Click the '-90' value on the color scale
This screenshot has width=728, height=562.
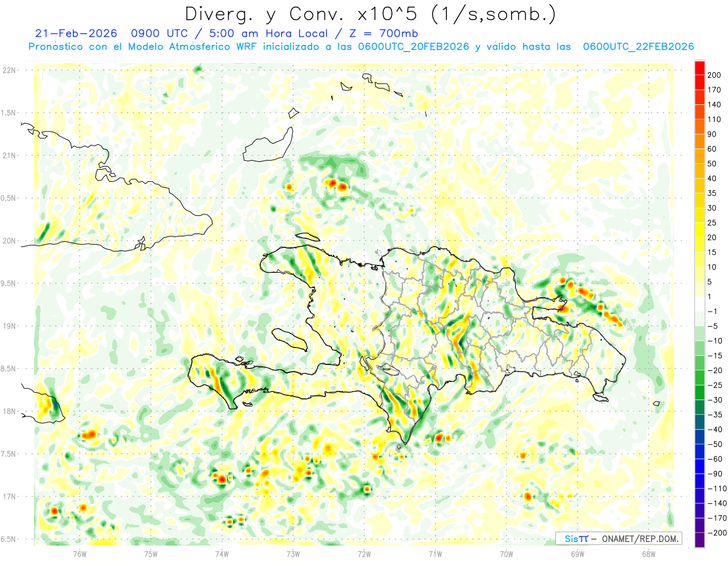tap(715, 473)
